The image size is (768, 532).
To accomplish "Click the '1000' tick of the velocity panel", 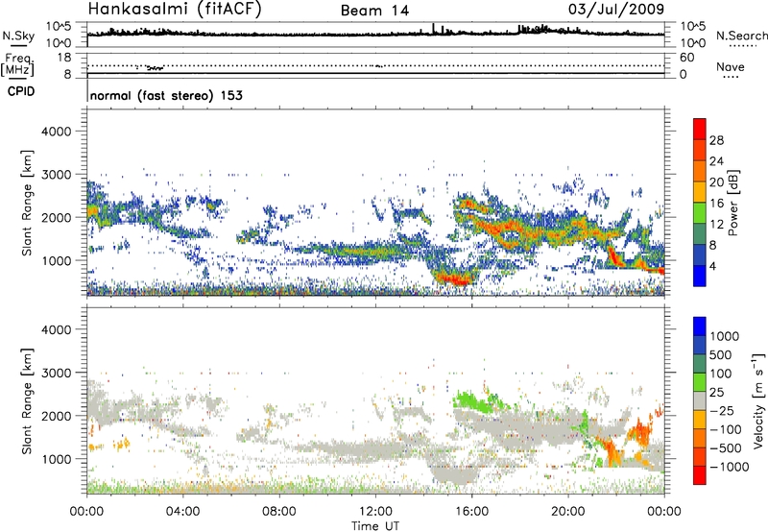I will pos(57,459).
